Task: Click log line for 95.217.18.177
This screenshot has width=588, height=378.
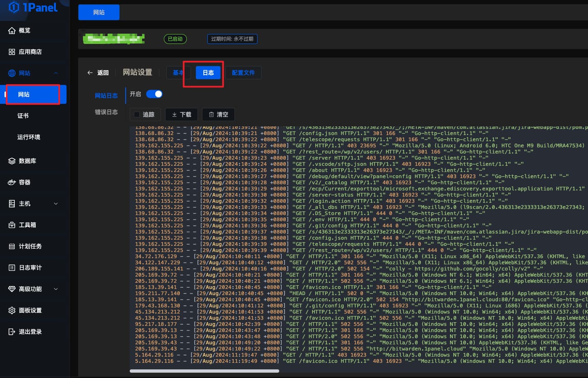Action: [x=361, y=324]
